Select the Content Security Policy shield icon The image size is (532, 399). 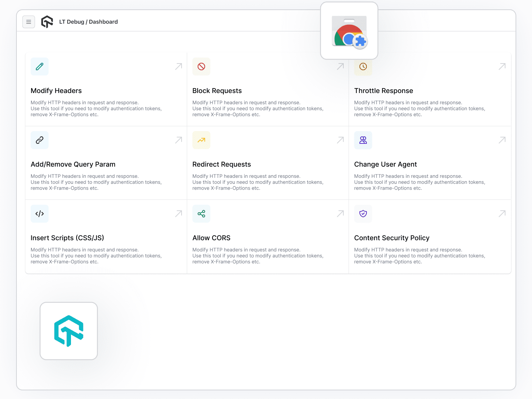click(363, 213)
